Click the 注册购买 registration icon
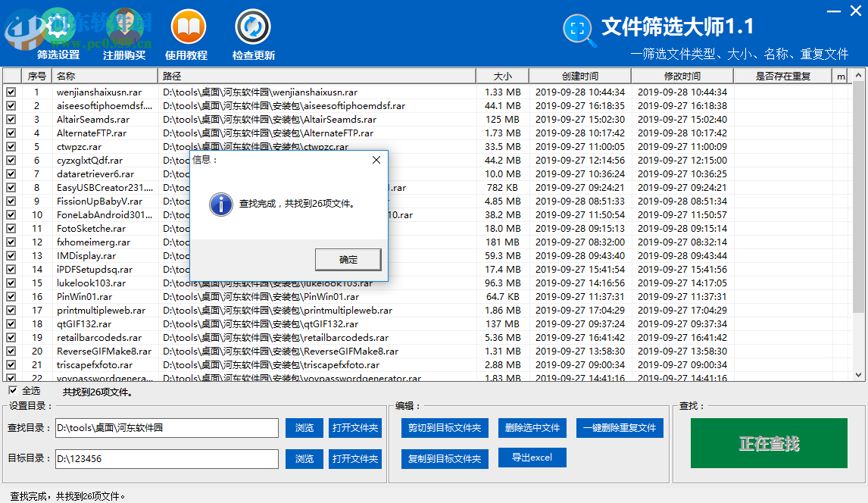 pos(123,23)
